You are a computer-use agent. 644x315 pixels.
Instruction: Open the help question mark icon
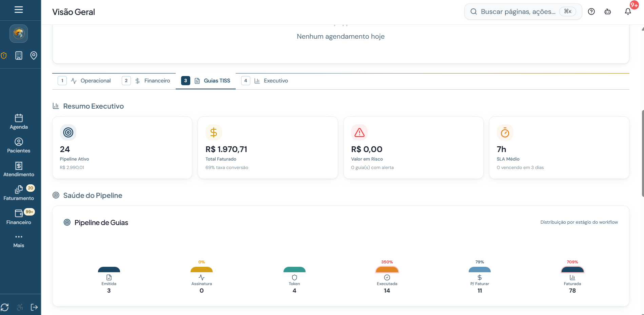tap(591, 12)
